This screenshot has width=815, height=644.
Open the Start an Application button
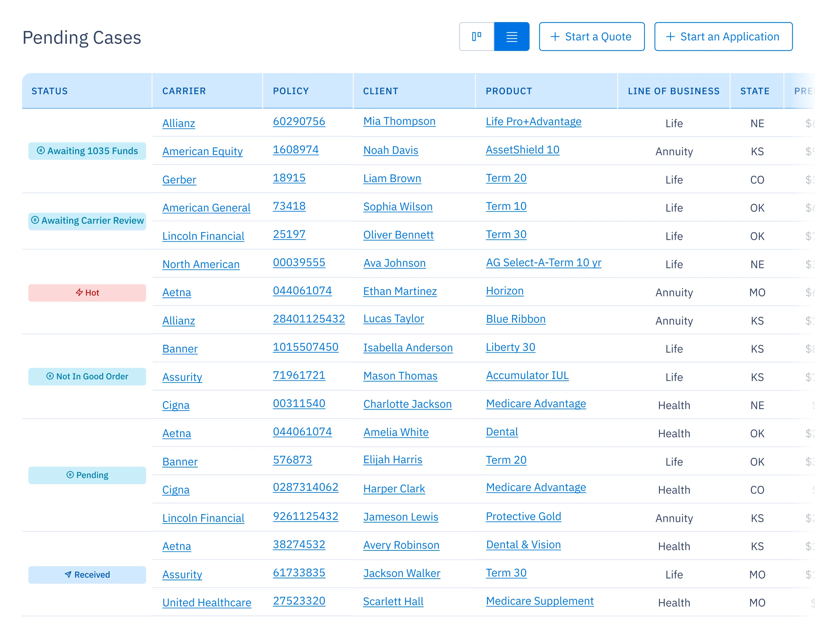tap(723, 37)
